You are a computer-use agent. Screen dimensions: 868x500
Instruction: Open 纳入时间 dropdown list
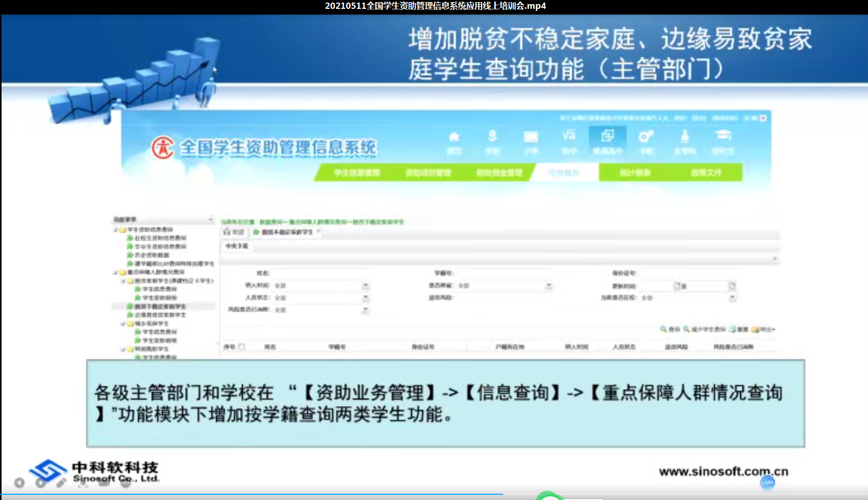pos(365,286)
